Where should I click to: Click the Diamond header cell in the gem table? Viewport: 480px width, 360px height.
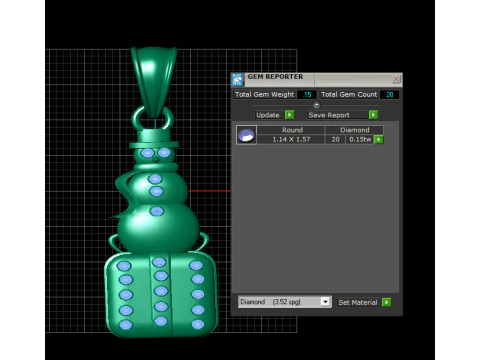[x=355, y=130]
